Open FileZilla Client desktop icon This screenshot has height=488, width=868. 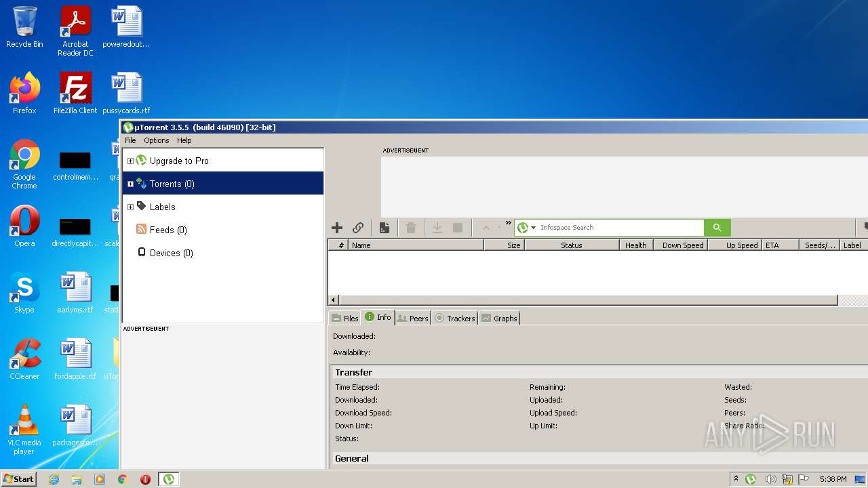coord(75,94)
